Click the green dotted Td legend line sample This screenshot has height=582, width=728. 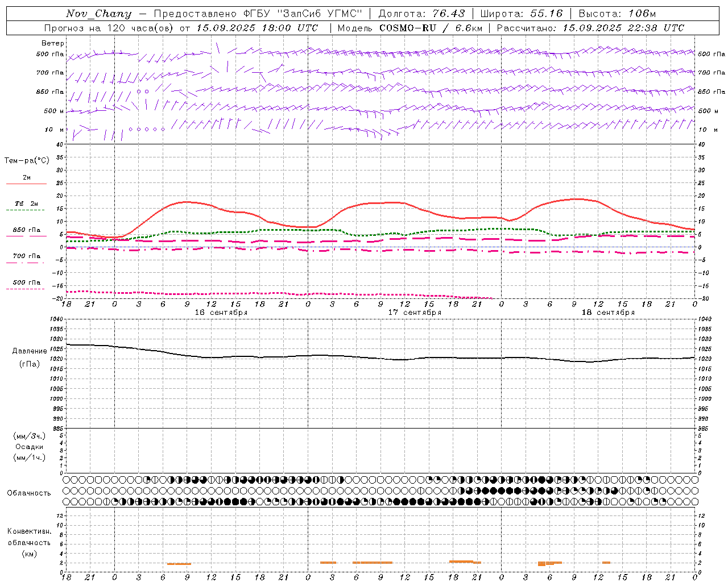point(26,210)
